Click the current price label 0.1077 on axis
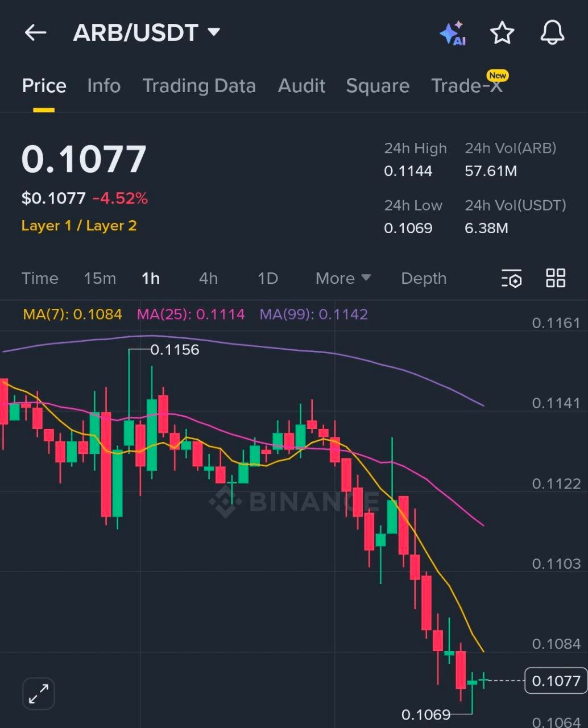This screenshot has width=588, height=728. [x=556, y=681]
